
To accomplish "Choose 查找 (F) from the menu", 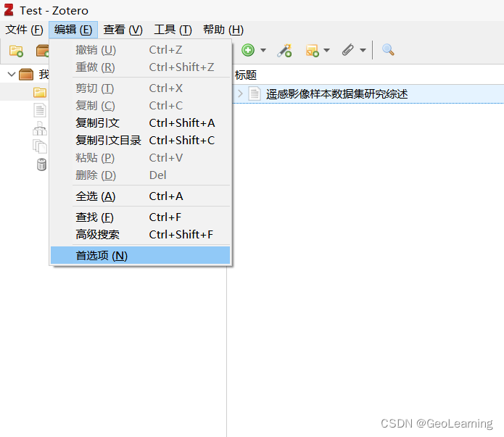I will click(140, 217).
